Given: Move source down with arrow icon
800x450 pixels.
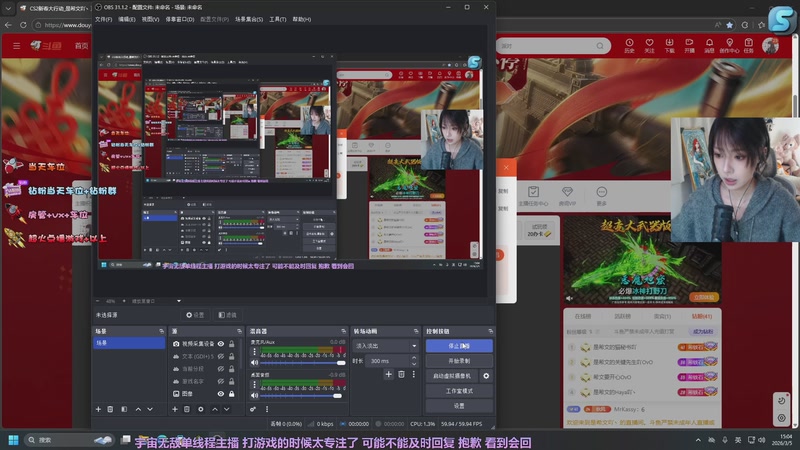Looking at the screenshot, I should 227,409.
